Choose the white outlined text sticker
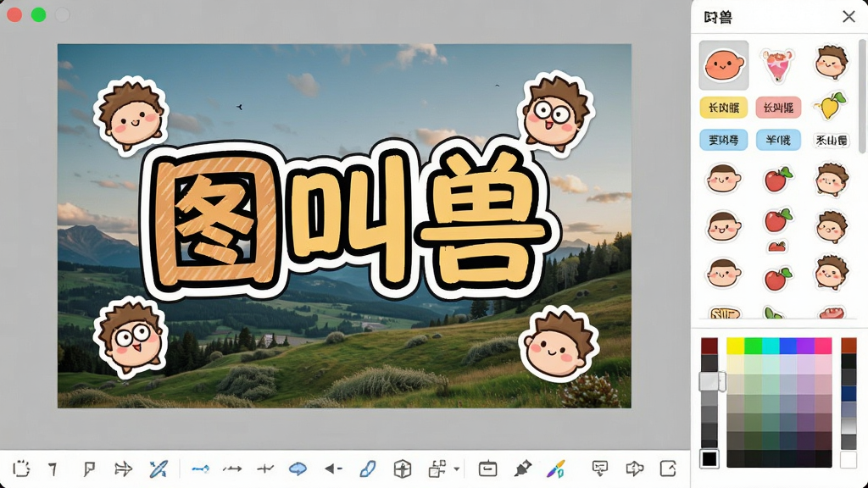This screenshot has height=488, width=868. 831,141
